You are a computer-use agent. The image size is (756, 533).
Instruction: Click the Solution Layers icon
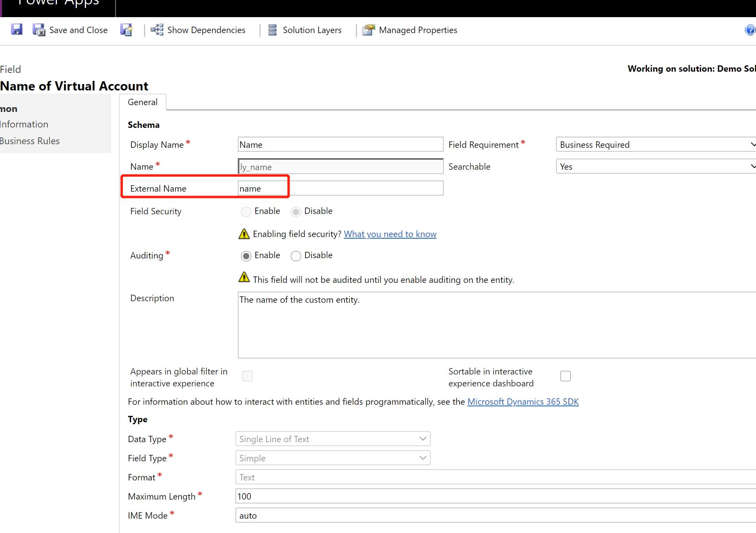tap(272, 30)
